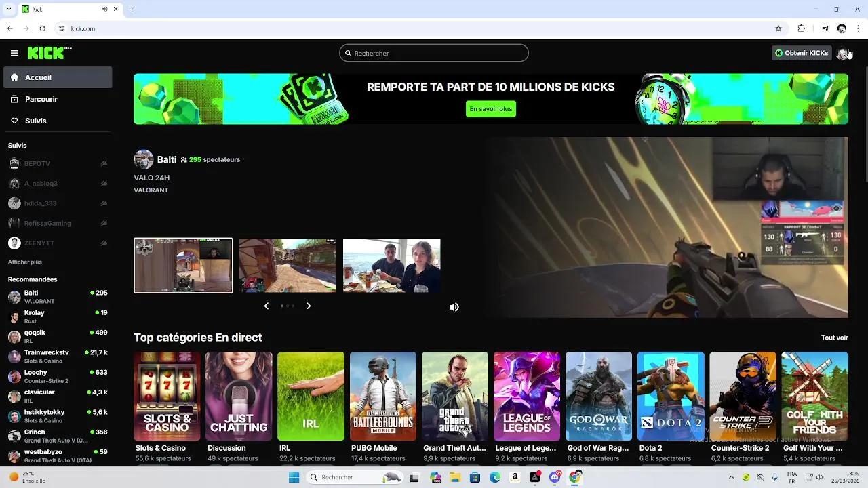The width and height of the screenshot is (868, 488).
Task: Select the carousel thumbnail with two people
Action: pyautogui.click(x=392, y=265)
